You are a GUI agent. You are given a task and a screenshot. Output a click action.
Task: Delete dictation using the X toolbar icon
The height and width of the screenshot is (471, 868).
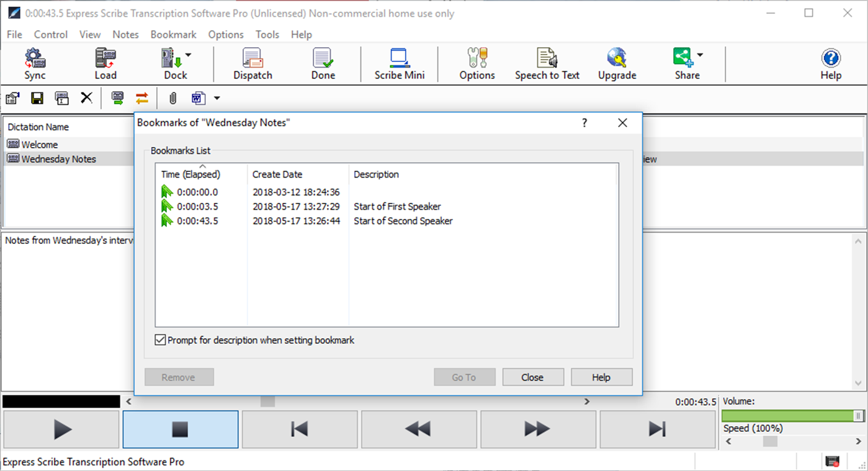coord(86,98)
